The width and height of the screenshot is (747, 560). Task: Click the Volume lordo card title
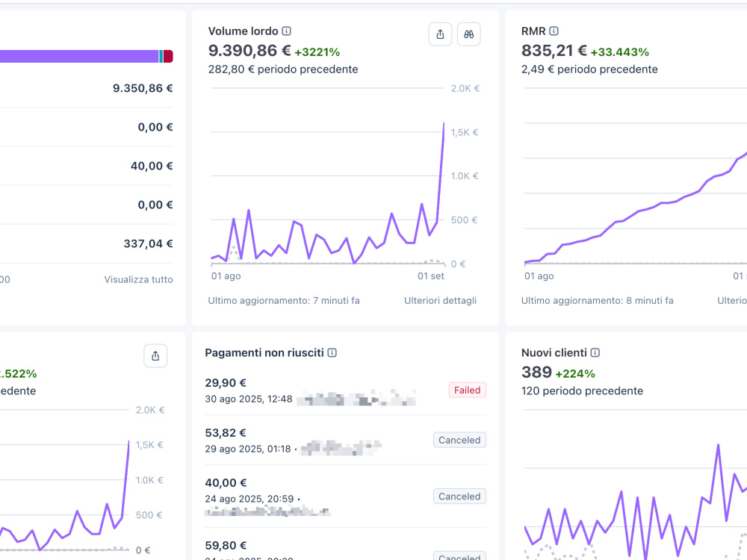click(243, 31)
